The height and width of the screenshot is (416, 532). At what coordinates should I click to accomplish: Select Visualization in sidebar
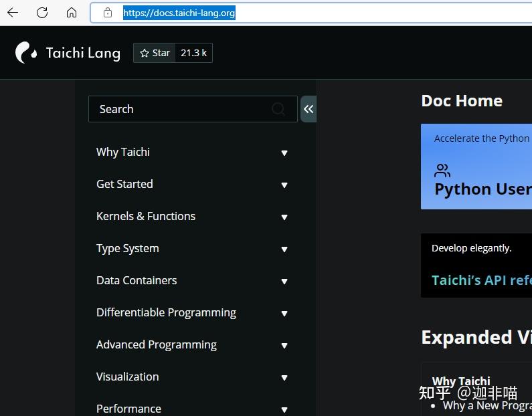[x=128, y=377]
